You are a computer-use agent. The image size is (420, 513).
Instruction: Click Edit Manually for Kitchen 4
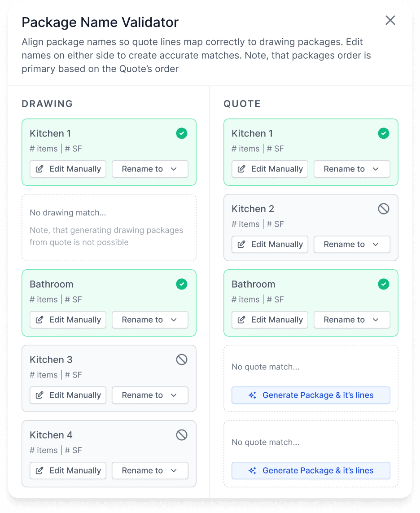pyautogui.click(x=68, y=471)
